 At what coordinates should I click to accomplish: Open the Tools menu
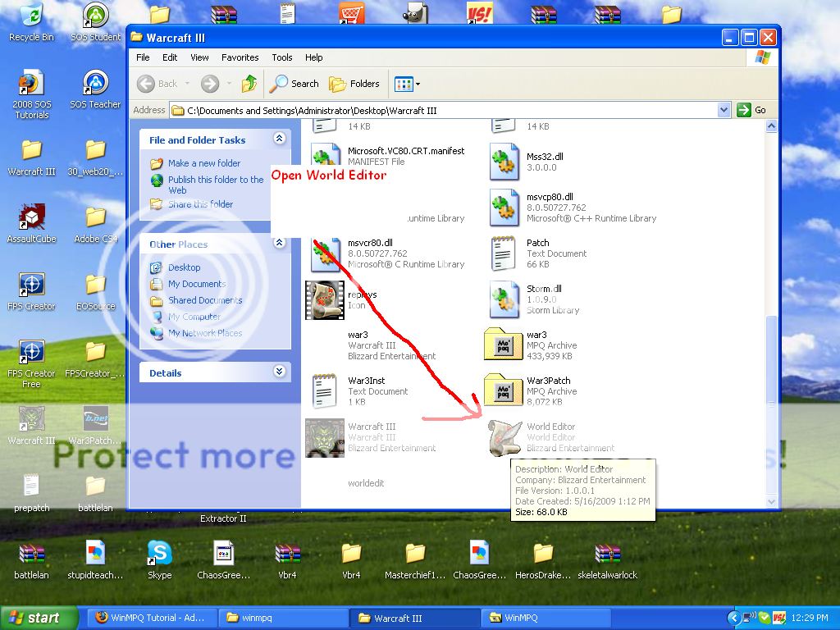coord(282,57)
